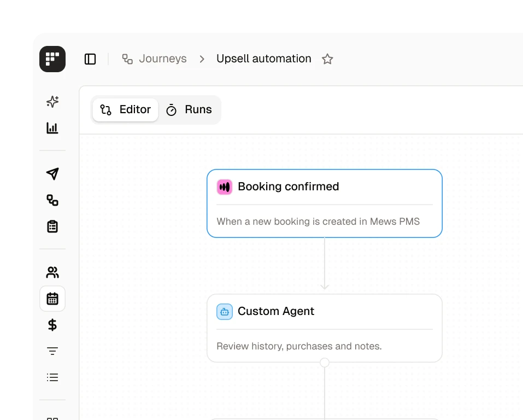Viewport: 523px width, 420px height.
Task: Click the app logo grid icon
Action: [x=52, y=59]
